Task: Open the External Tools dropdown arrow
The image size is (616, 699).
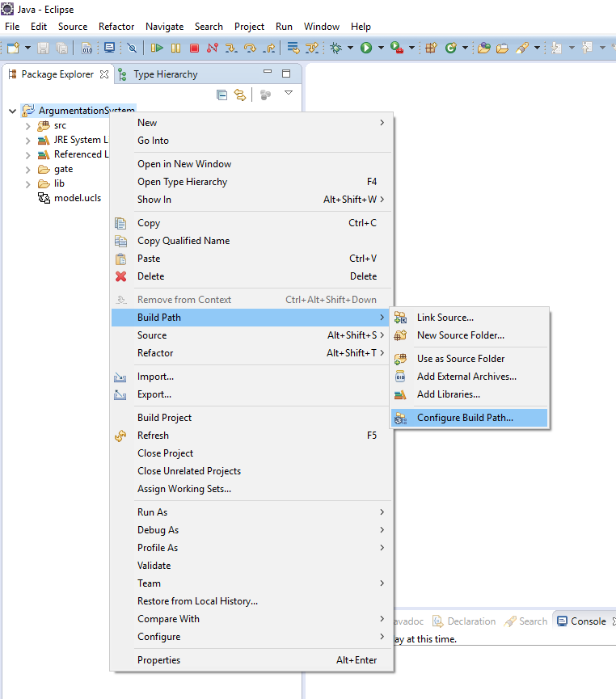Action: (411, 48)
